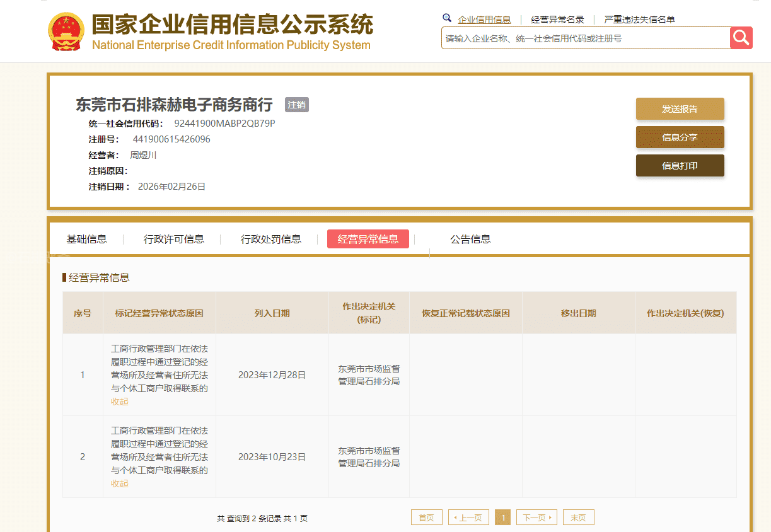Go to the 首页 first page
Image resolution: width=771 pixels, height=532 pixels.
pyautogui.click(x=426, y=518)
